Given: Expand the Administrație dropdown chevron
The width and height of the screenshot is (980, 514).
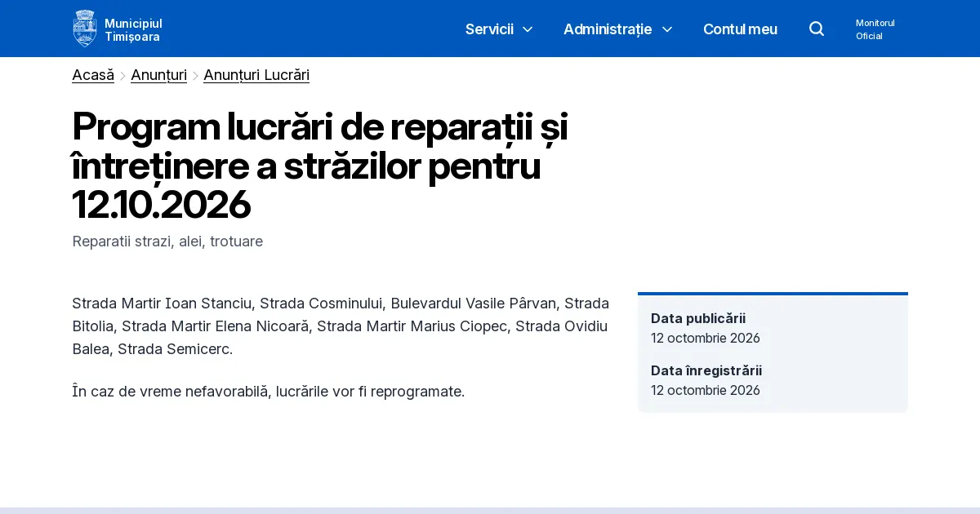Looking at the screenshot, I should 667,29.
